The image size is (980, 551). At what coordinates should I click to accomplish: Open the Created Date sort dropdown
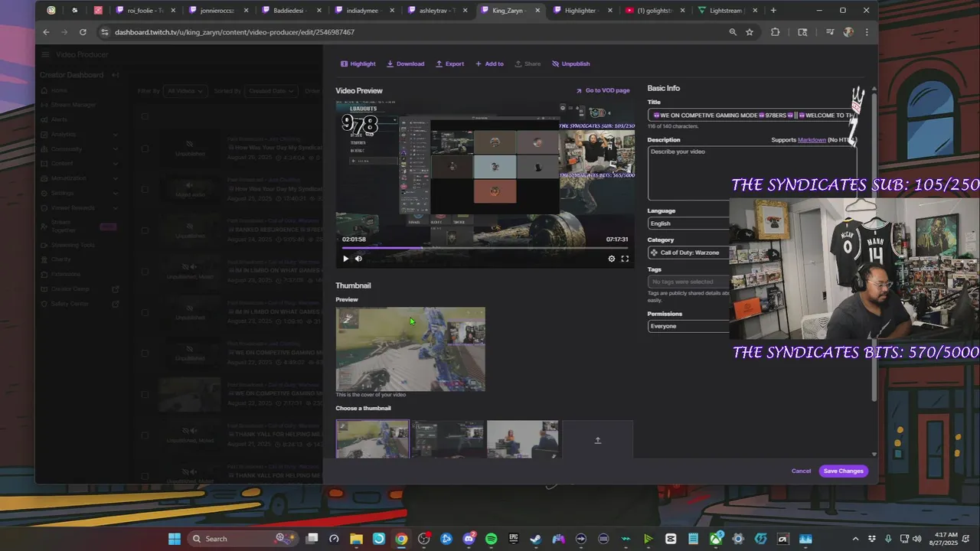coord(270,91)
